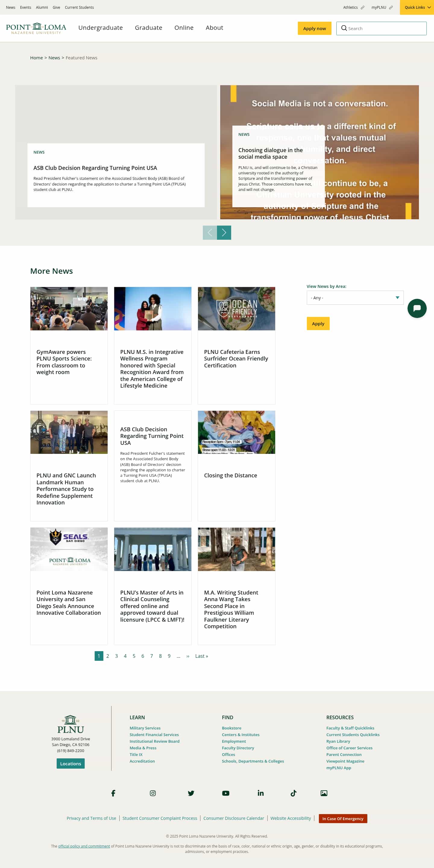
Task: Open Student Consumer Complaint Process link
Action: click(x=160, y=818)
